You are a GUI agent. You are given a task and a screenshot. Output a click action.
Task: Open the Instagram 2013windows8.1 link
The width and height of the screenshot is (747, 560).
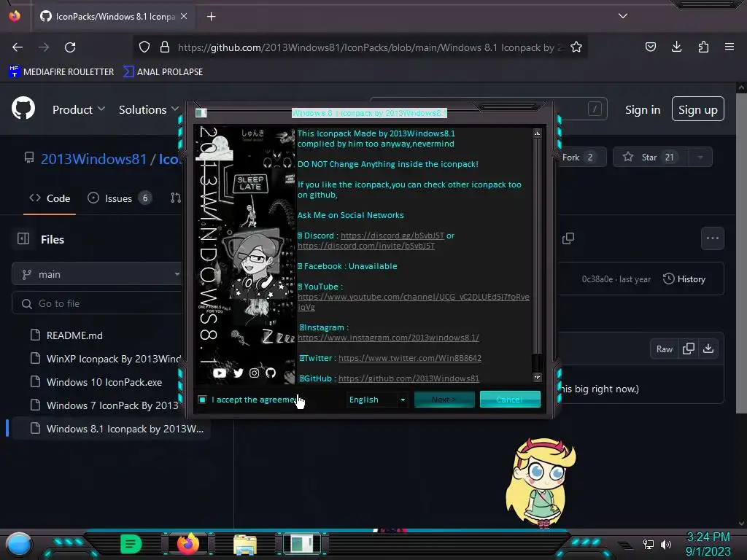coord(388,338)
